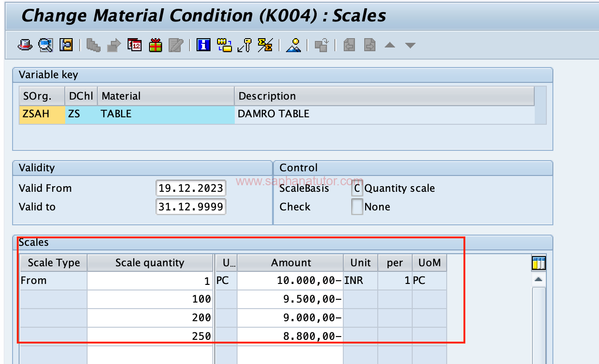Click the gift box free goods icon
This screenshot has height=364, width=599.
(156, 45)
